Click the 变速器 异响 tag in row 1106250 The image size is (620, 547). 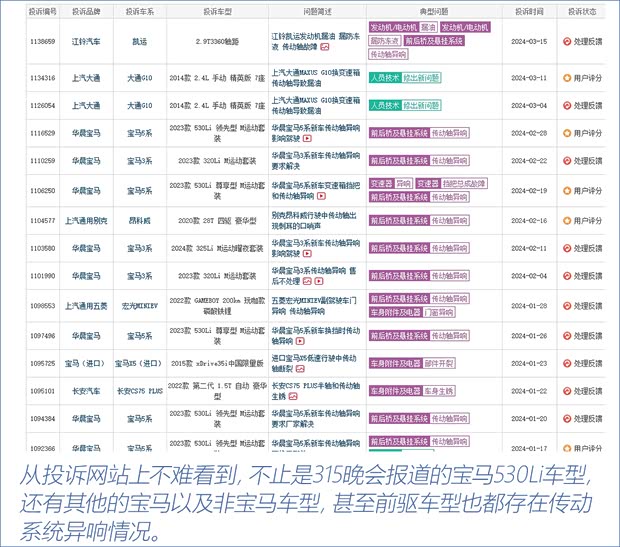click(391, 184)
